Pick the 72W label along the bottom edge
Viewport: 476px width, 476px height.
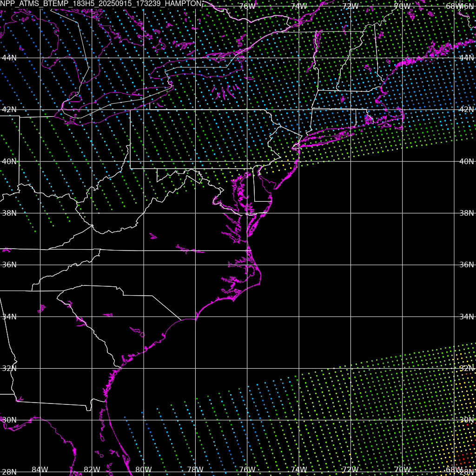(350, 469)
